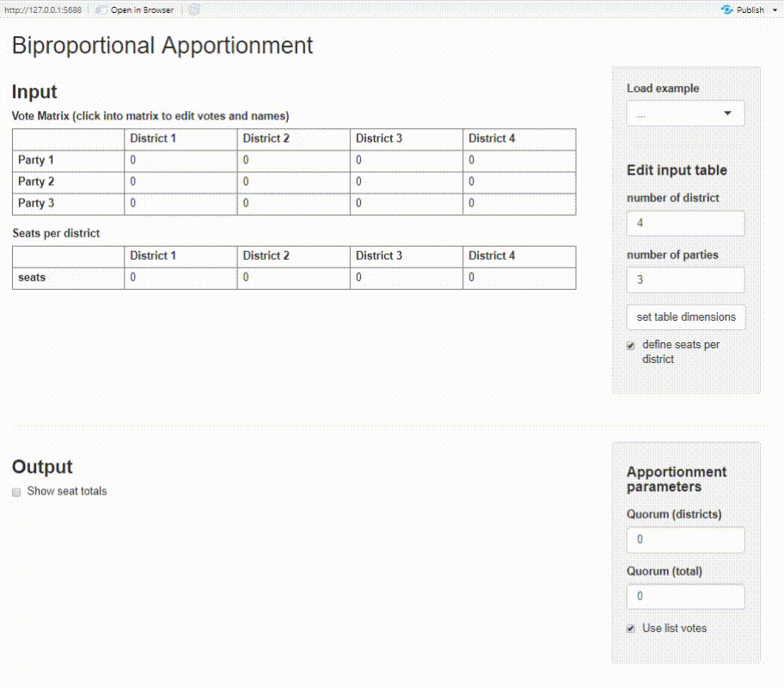
Task: Click the Party 2 row name cell
Action: [x=68, y=182]
